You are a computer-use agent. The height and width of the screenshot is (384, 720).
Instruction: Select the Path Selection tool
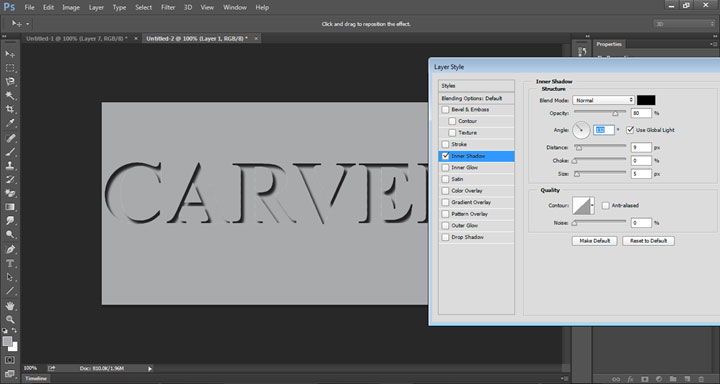(x=10, y=277)
